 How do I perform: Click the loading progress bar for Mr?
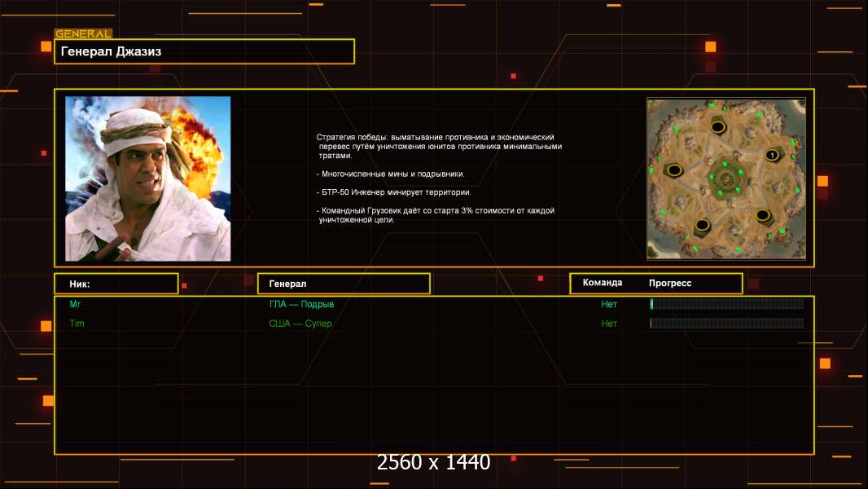pos(727,303)
